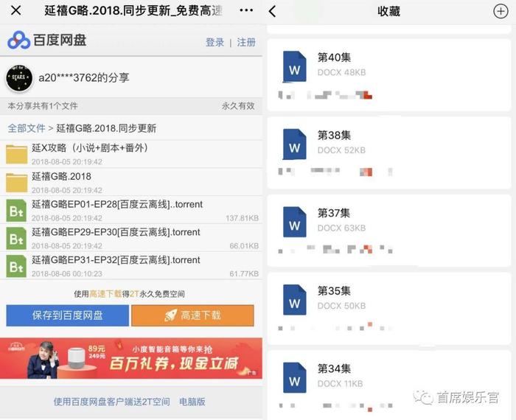
Task: Click the 登录 login link
Action: 215,42
